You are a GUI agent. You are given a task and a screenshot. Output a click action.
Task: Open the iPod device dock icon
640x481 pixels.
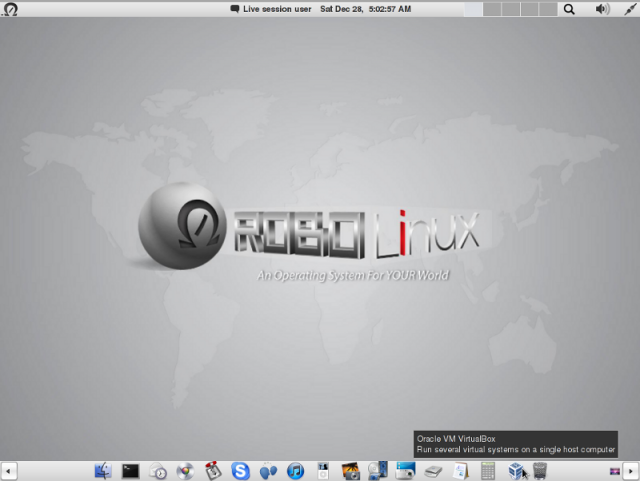(323, 471)
